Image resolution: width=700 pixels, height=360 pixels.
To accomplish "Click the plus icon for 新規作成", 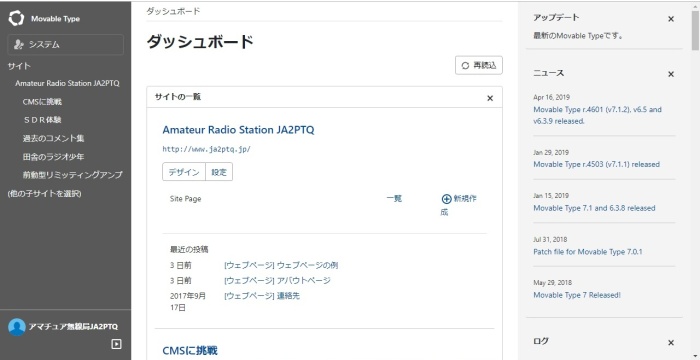I will pos(446,199).
